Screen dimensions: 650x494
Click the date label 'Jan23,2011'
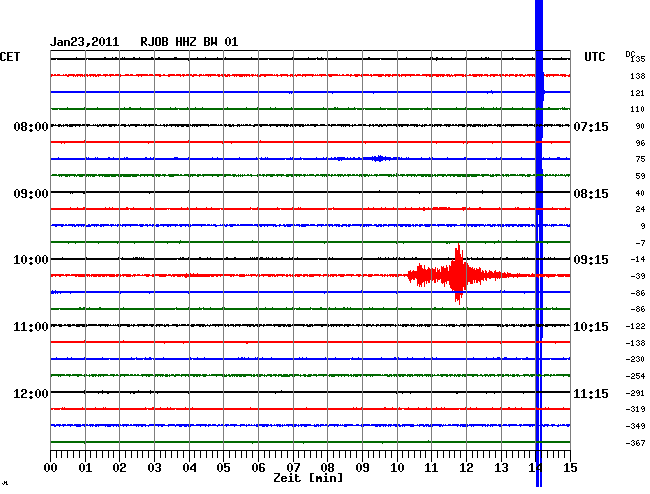(x=85, y=42)
